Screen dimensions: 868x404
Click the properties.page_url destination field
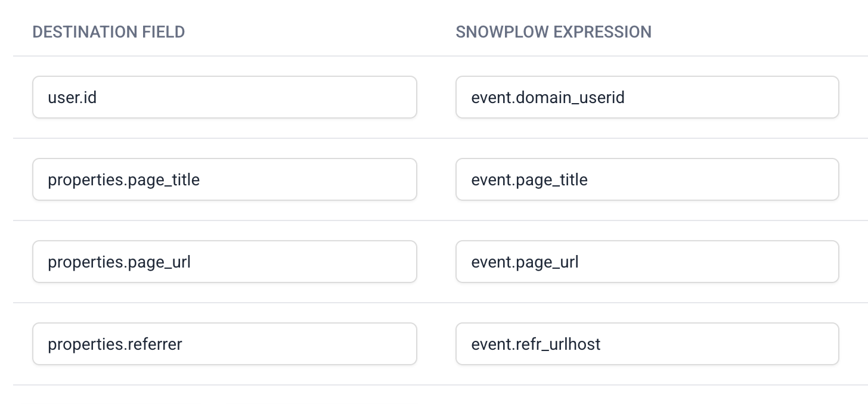coord(224,262)
